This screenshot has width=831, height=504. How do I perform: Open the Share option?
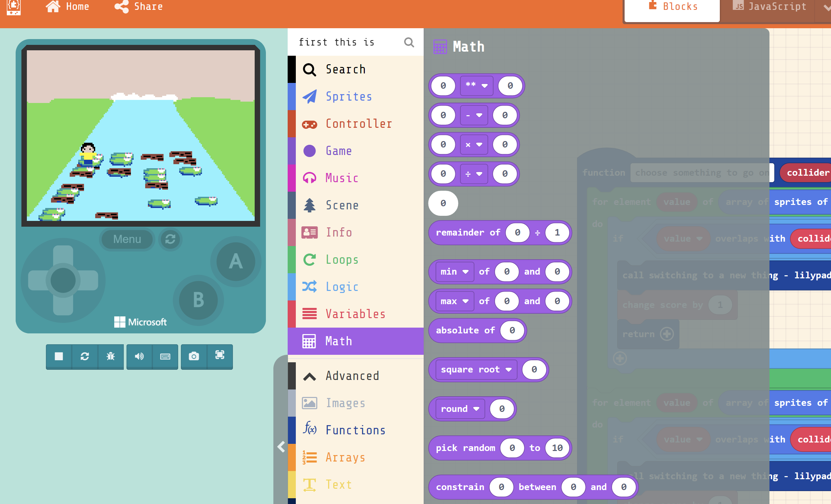pyautogui.click(x=138, y=6)
